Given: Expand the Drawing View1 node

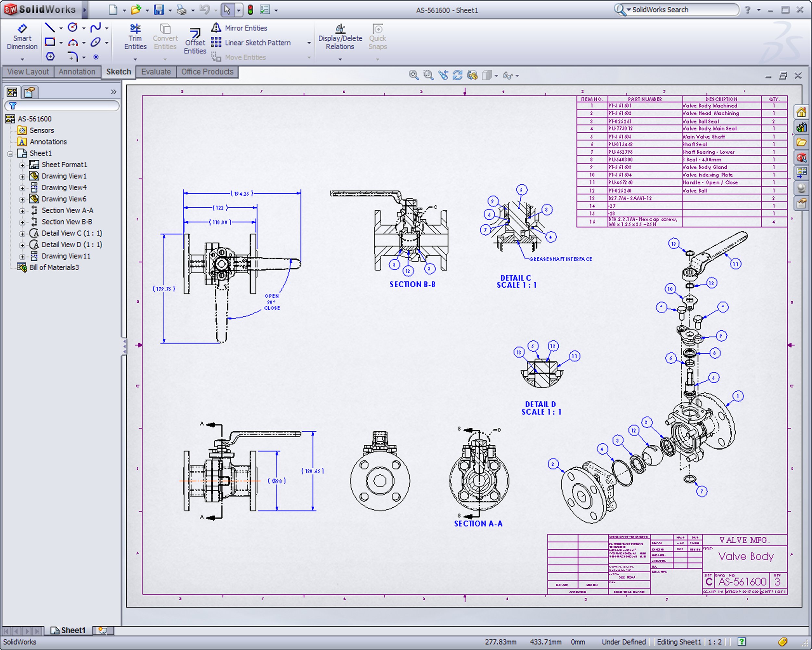Looking at the screenshot, I should (x=22, y=176).
